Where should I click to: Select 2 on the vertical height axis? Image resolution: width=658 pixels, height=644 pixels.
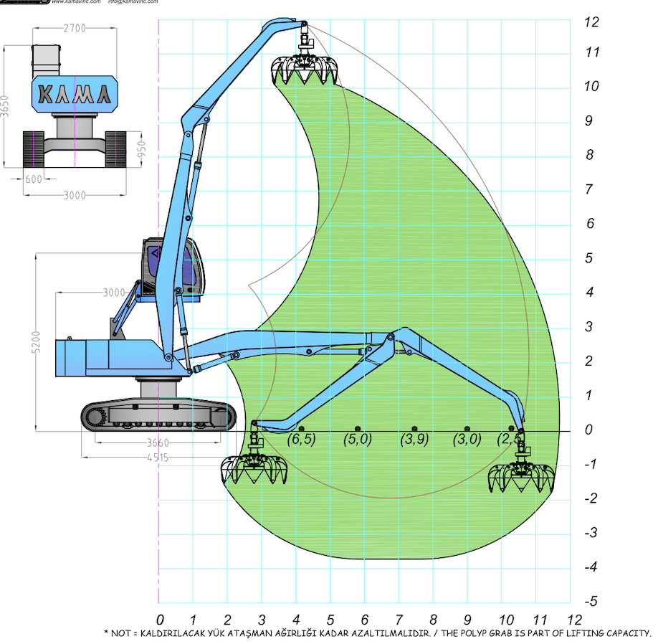[588, 361]
